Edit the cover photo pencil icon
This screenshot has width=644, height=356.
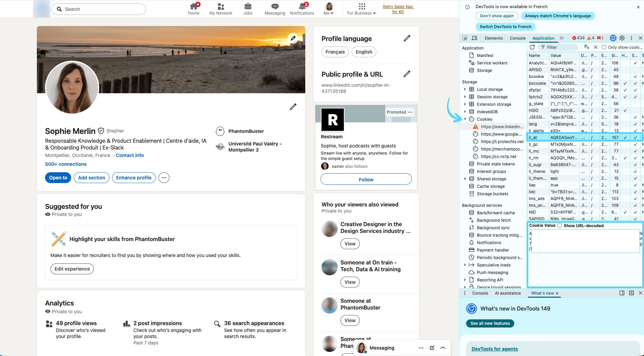tap(293, 38)
